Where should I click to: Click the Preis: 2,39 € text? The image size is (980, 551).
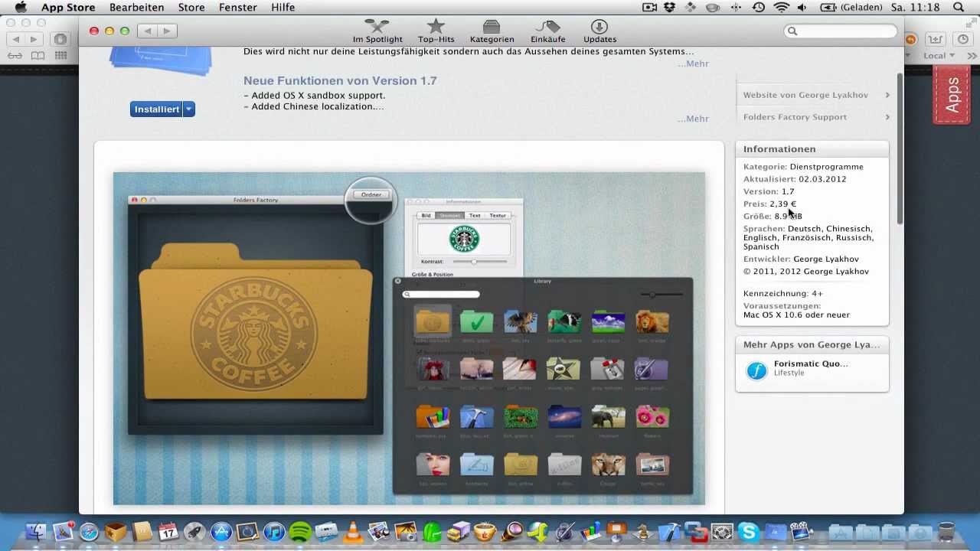tap(769, 204)
